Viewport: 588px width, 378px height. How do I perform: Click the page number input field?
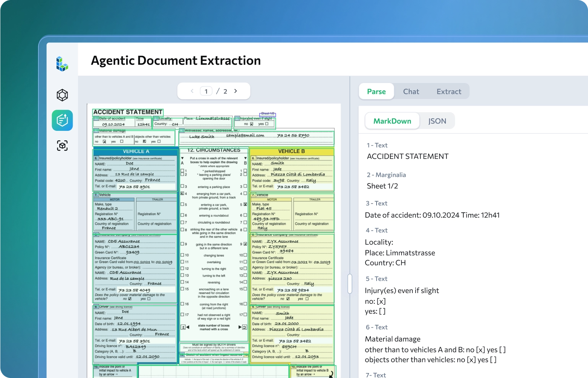pos(206,91)
